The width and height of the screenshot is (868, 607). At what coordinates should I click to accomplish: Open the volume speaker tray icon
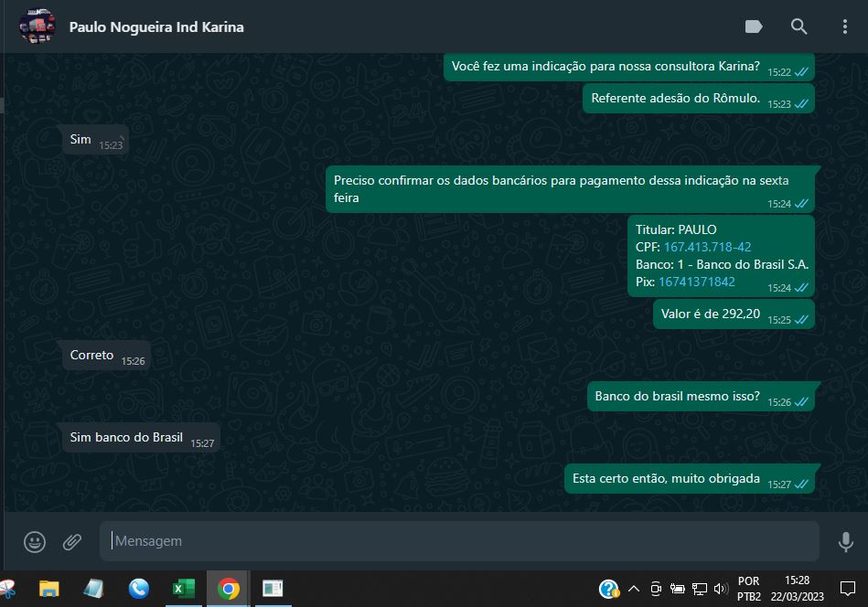click(x=721, y=589)
